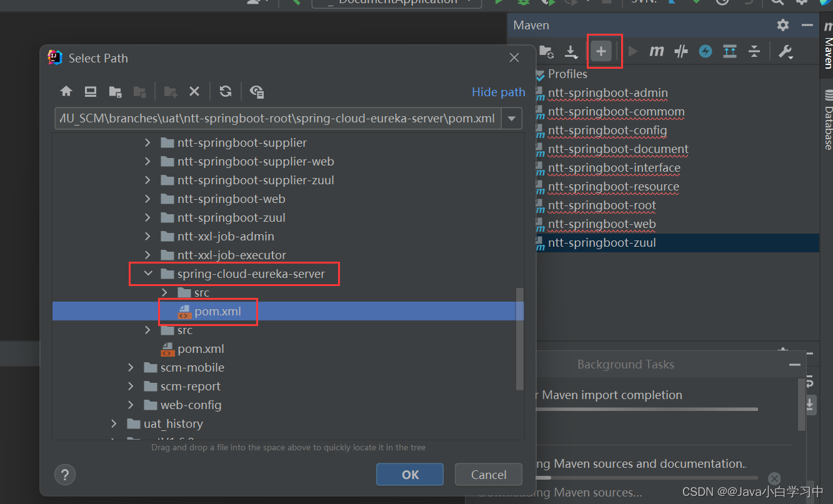Toggle skip tests mode in Maven toolbar
The width and height of the screenshot is (833, 504).
tap(681, 51)
